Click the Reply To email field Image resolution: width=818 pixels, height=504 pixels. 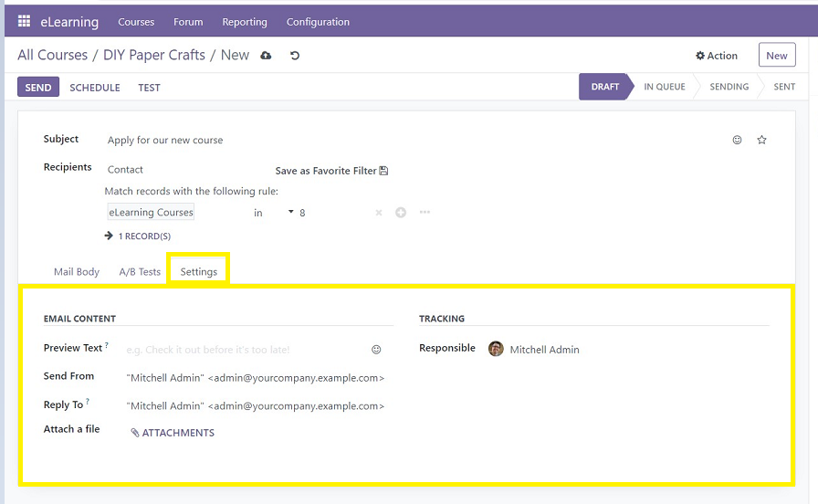(x=256, y=406)
